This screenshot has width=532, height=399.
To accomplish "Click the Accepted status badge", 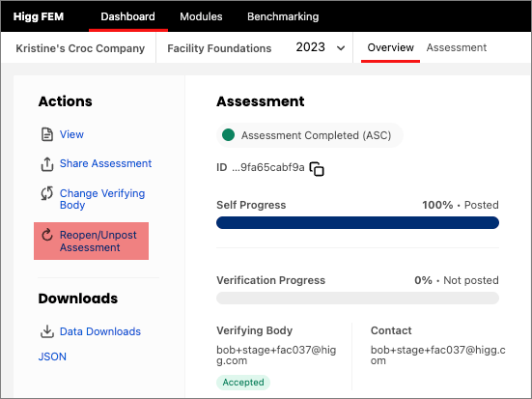I will click(243, 383).
